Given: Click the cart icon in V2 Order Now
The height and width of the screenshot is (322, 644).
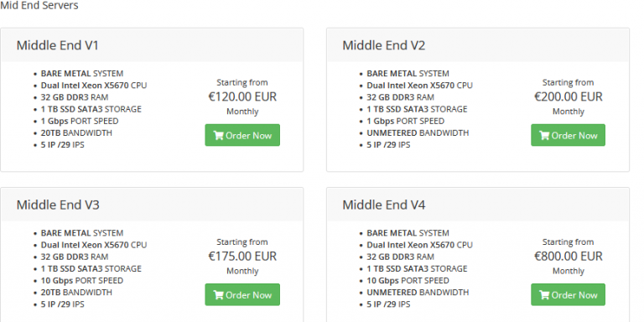Looking at the screenshot, I should (x=544, y=136).
